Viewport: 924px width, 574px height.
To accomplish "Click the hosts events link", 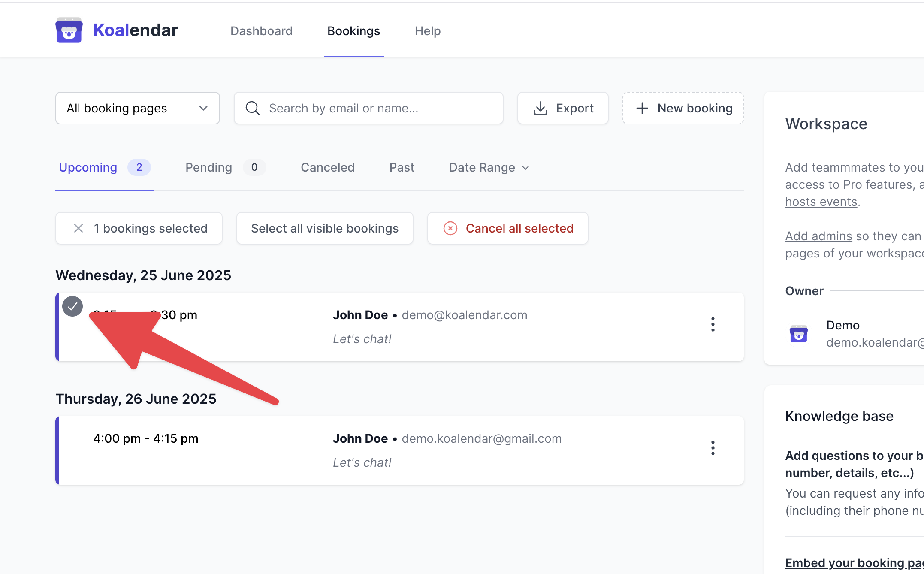I will click(821, 202).
